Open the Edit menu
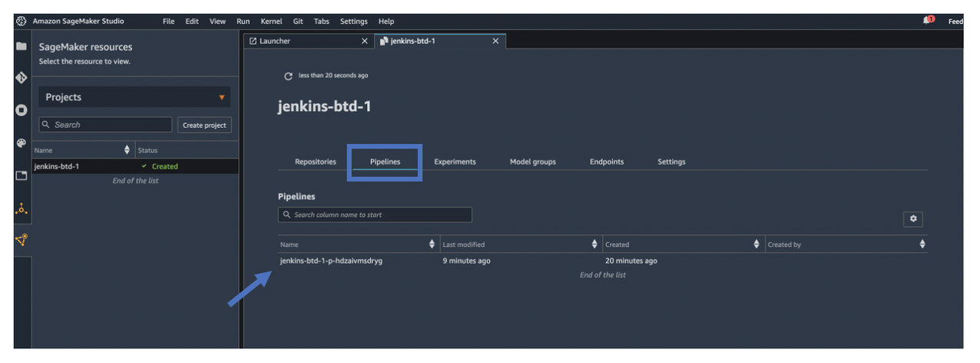Viewport: 980px width, 363px height. click(x=192, y=22)
